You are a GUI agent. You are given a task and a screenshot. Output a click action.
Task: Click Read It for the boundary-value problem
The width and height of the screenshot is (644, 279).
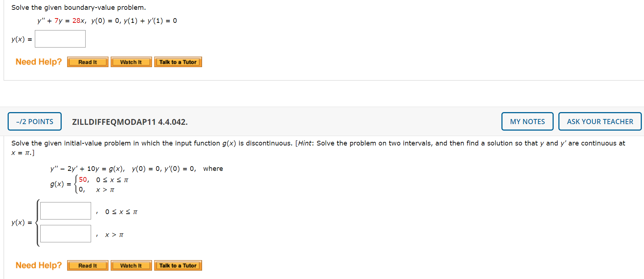click(x=87, y=62)
